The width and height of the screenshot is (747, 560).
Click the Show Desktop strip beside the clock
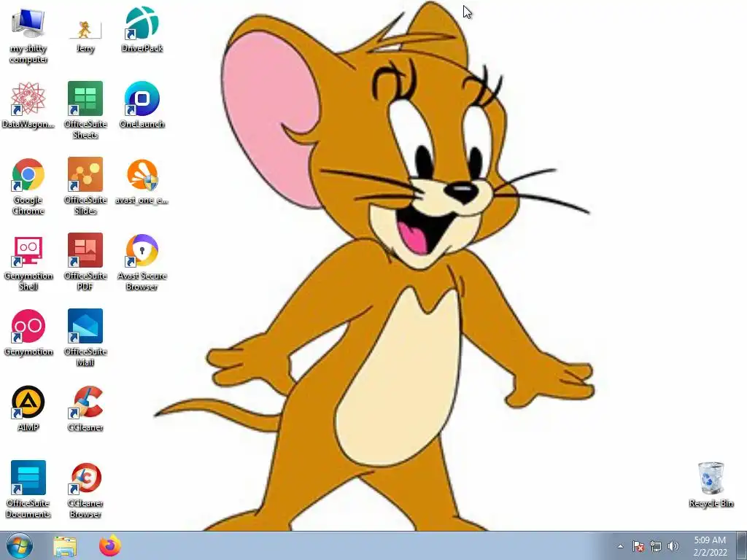[x=741, y=545]
